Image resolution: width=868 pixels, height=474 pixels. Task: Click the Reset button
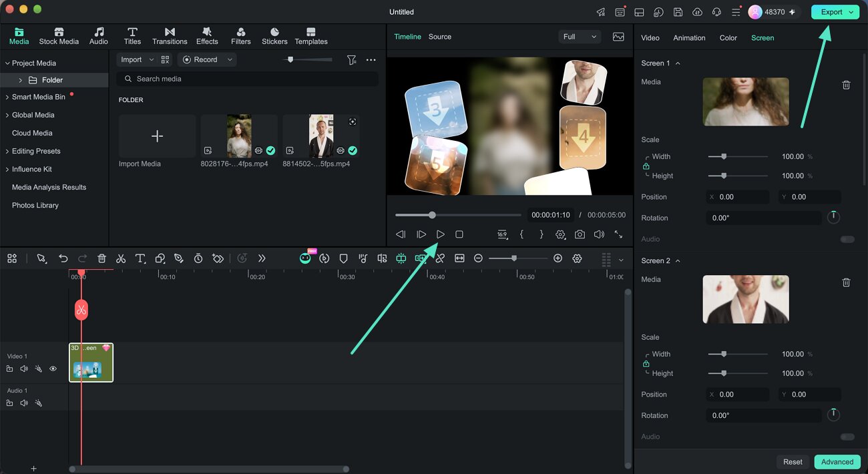(793, 461)
